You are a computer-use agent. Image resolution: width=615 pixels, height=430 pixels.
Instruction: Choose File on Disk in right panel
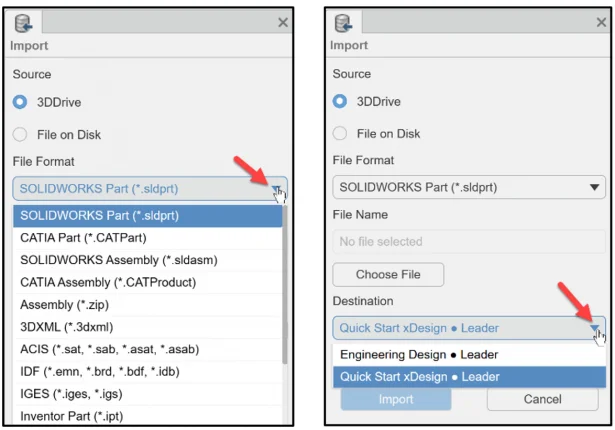(340, 134)
